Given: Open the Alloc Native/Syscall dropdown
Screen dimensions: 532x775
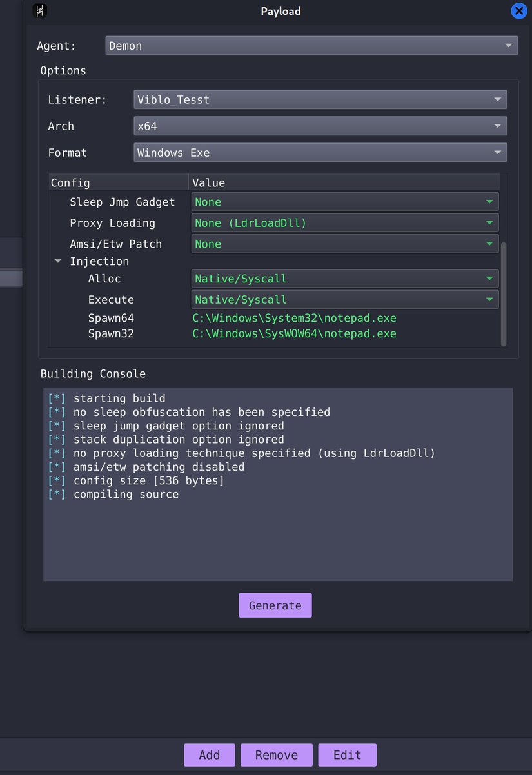Looking at the screenshot, I should 345,279.
